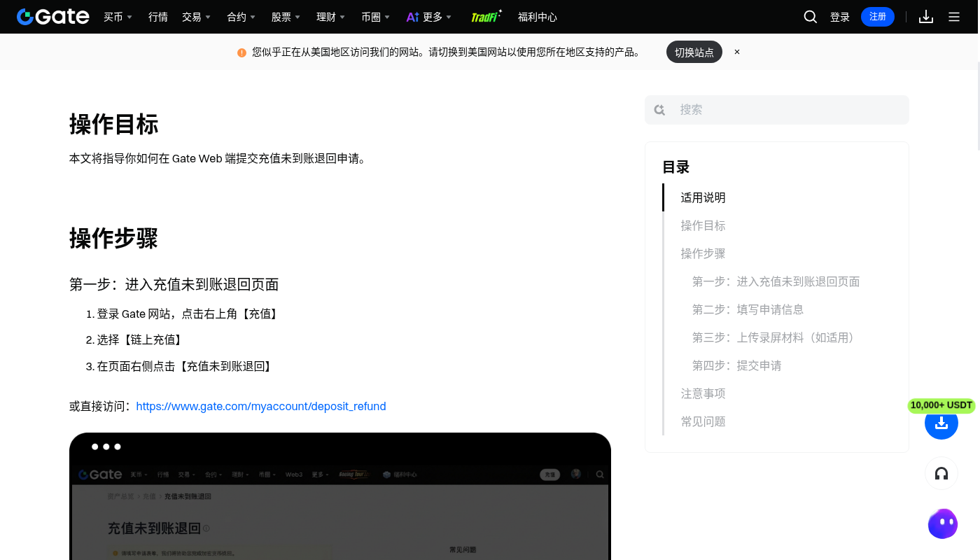
Task: Click the embedded tutorial screenshot image
Action: [340, 496]
